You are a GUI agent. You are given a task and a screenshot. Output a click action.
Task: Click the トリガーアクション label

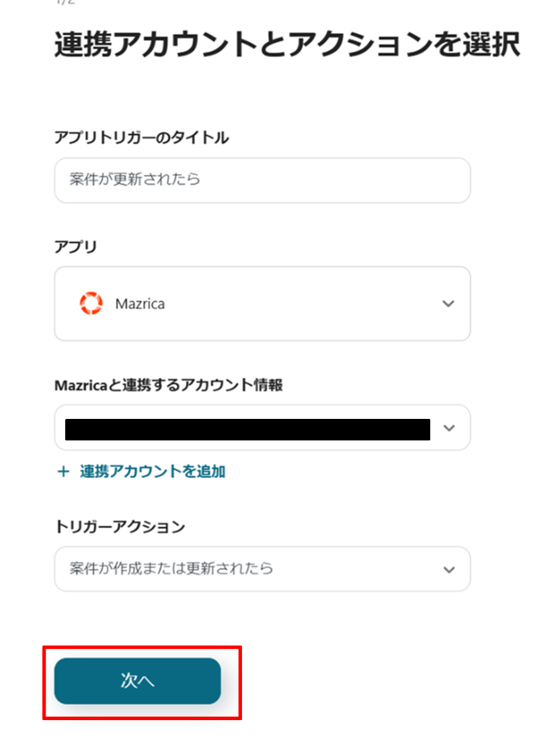coord(119,526)
